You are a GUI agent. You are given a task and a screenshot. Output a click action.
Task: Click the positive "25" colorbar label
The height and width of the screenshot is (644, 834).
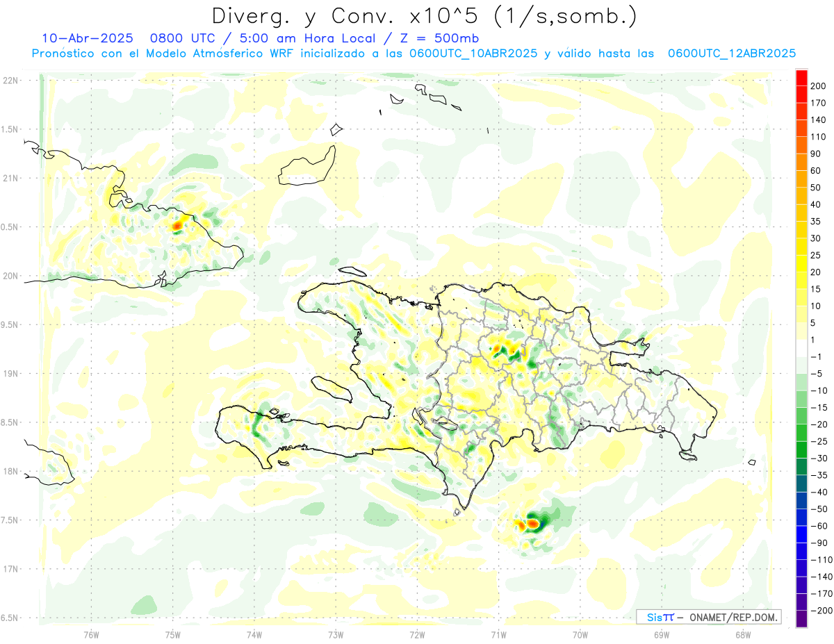point(817,255)
